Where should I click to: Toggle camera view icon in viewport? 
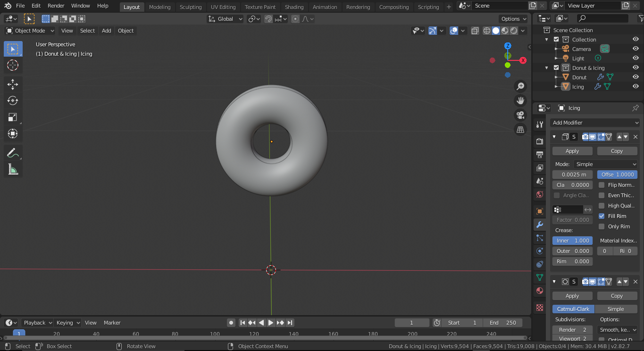tap(520, 115)
